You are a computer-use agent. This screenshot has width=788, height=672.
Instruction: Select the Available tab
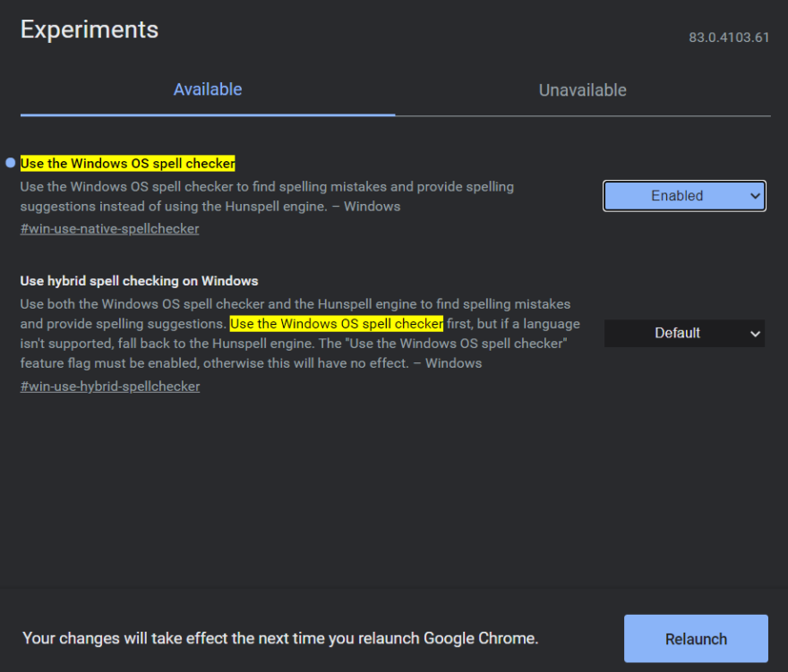tap(208, 89)
